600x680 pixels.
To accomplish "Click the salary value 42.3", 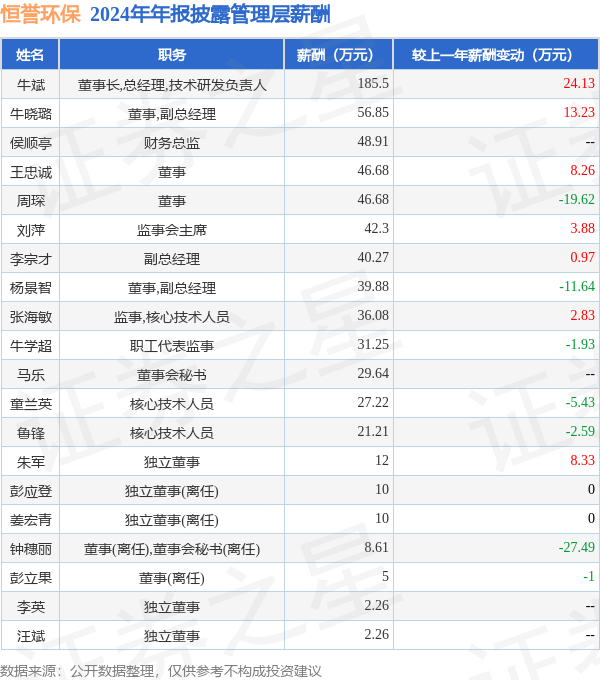I will [x=376, y=229].
